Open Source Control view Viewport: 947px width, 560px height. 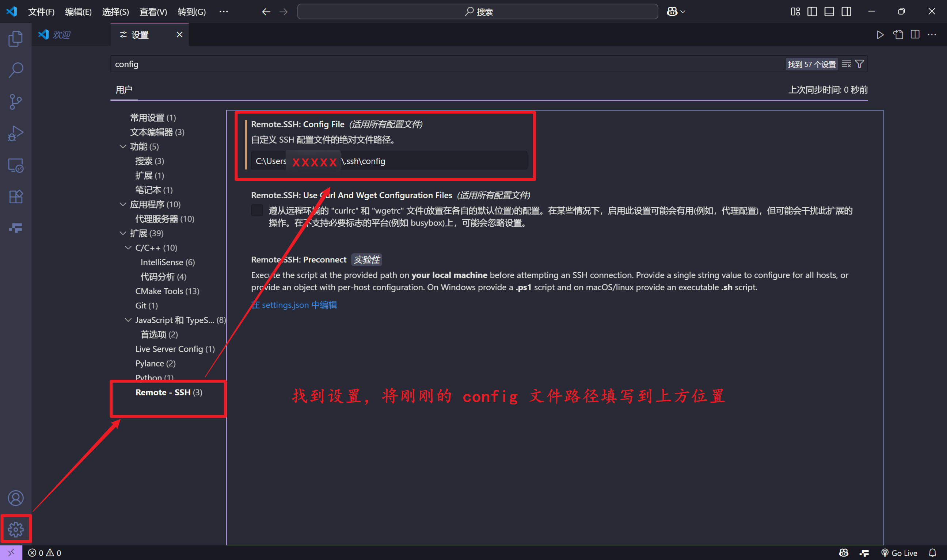tap(15, 102)
